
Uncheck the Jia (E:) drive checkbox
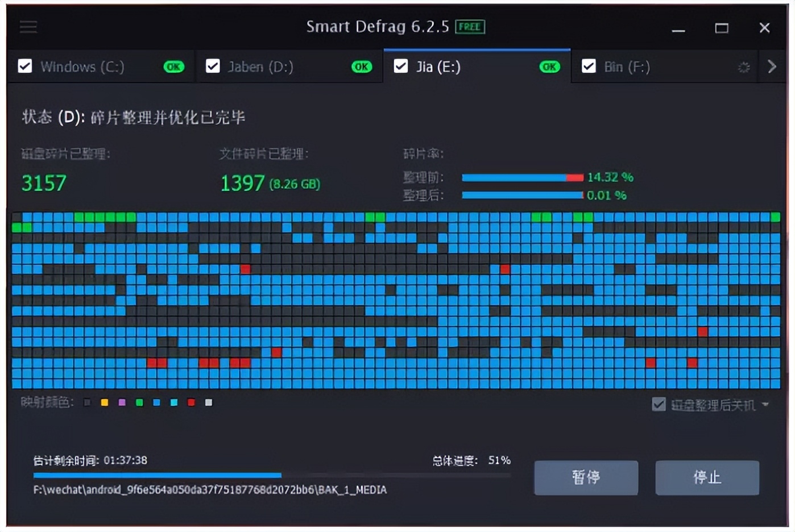click(401, 66)
